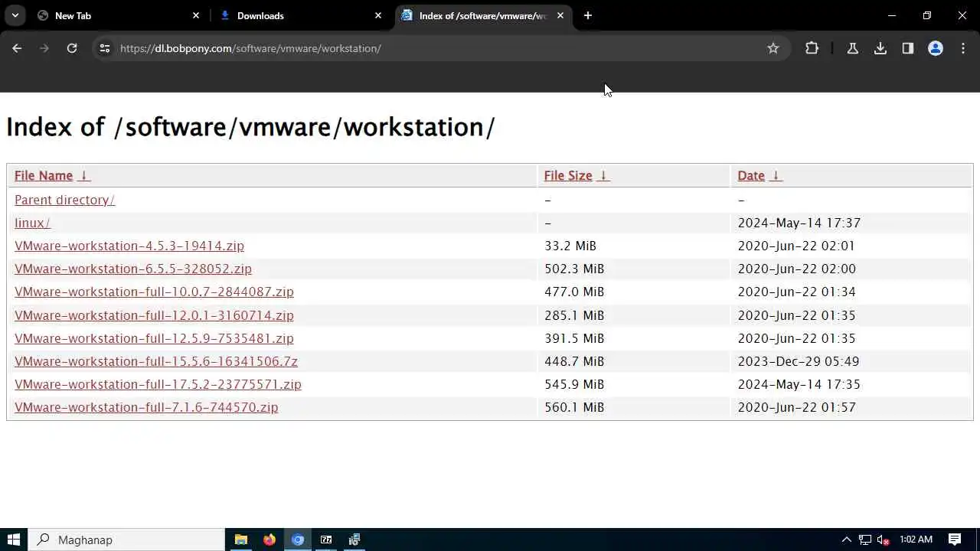Download VMware-workstation-full-15.5.6-16341506.7z
The height and width of the screenshot is (551, 980).
(x=156, y=361)
